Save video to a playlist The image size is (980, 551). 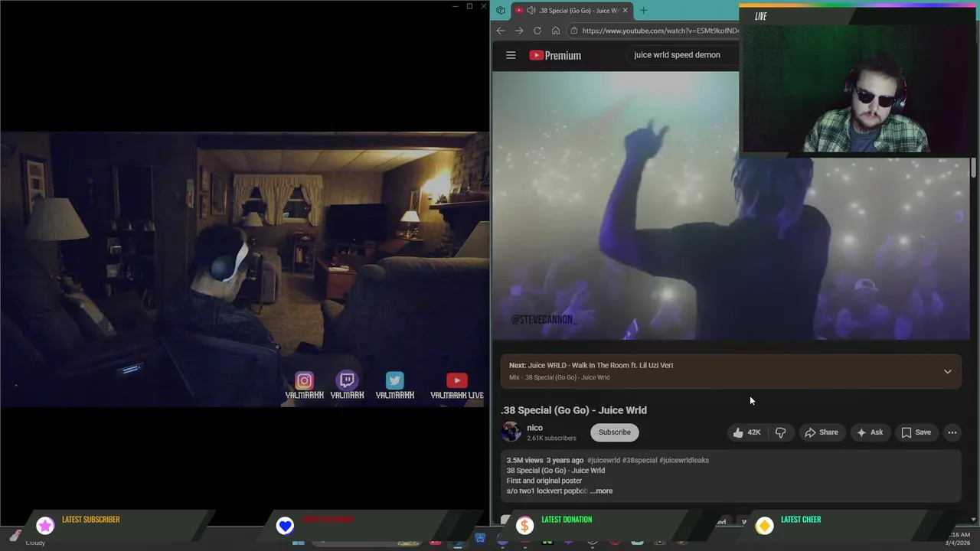pos(916,432)
